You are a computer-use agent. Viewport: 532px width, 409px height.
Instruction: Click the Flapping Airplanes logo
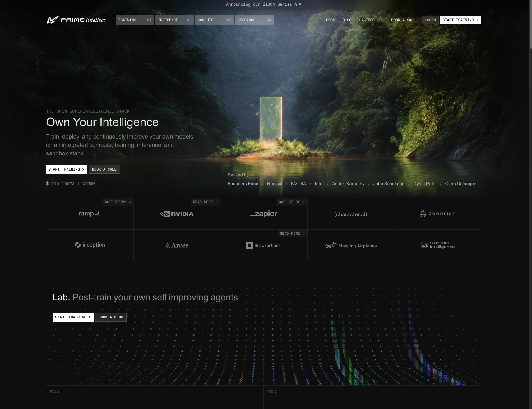pyautogui.click(x=351, y=246)
